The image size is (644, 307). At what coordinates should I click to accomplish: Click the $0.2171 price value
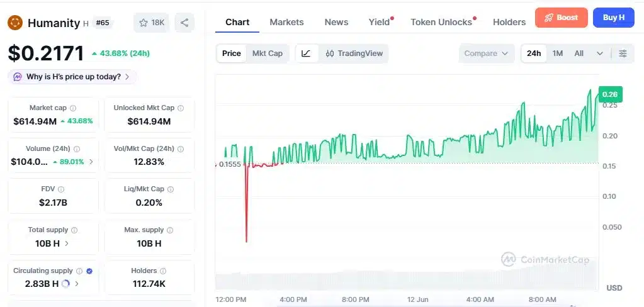pos(46,53)
